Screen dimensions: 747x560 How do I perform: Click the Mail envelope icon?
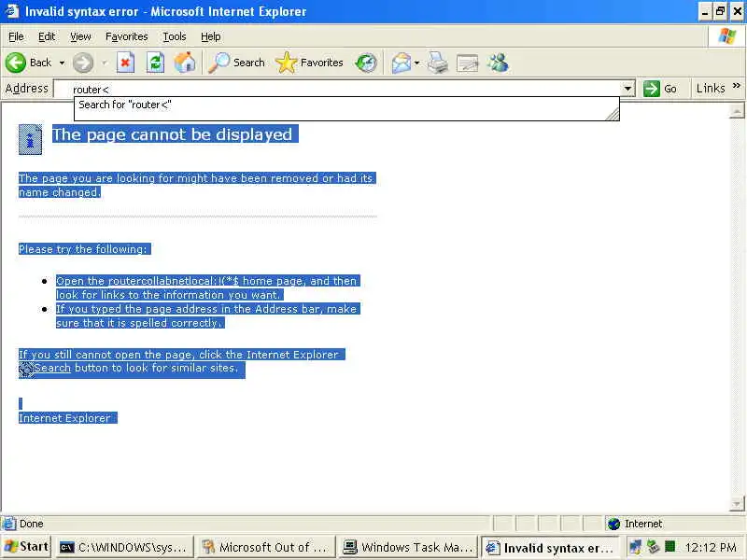402,63
